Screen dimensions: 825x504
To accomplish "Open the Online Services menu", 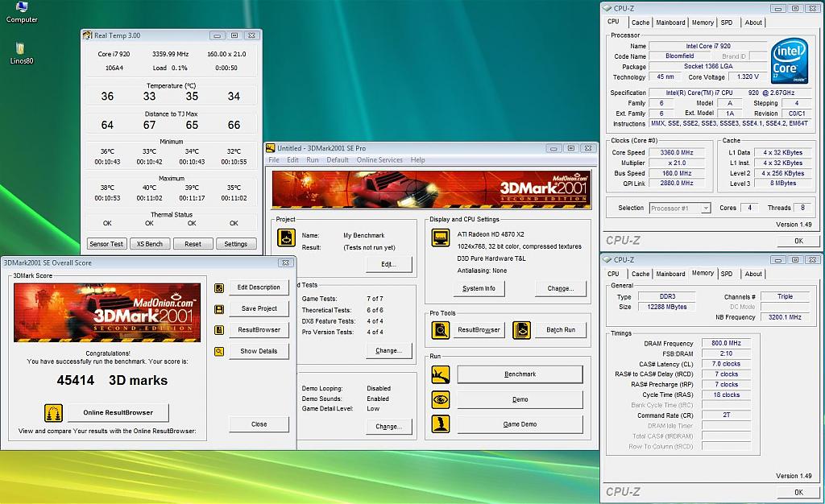I will coord(379,159).
